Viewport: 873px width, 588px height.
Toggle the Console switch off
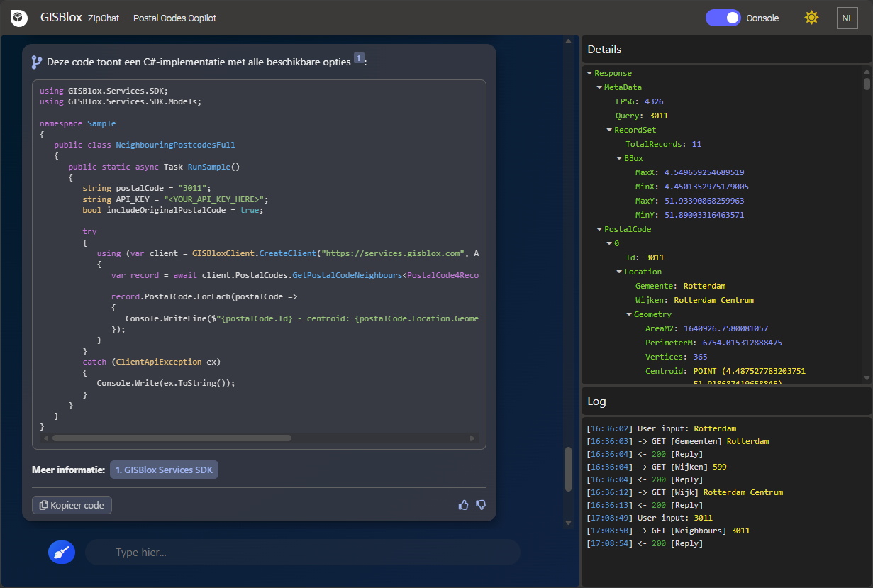click(x=723, y=18)
